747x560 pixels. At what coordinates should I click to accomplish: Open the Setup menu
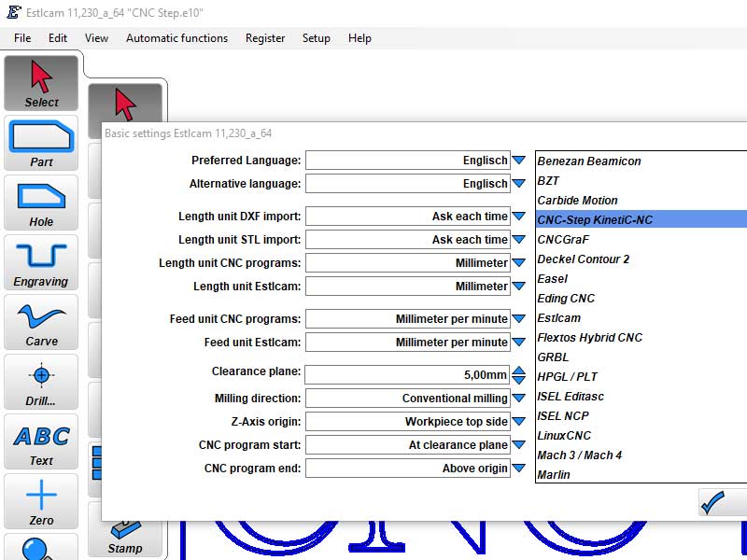point(316,38)
